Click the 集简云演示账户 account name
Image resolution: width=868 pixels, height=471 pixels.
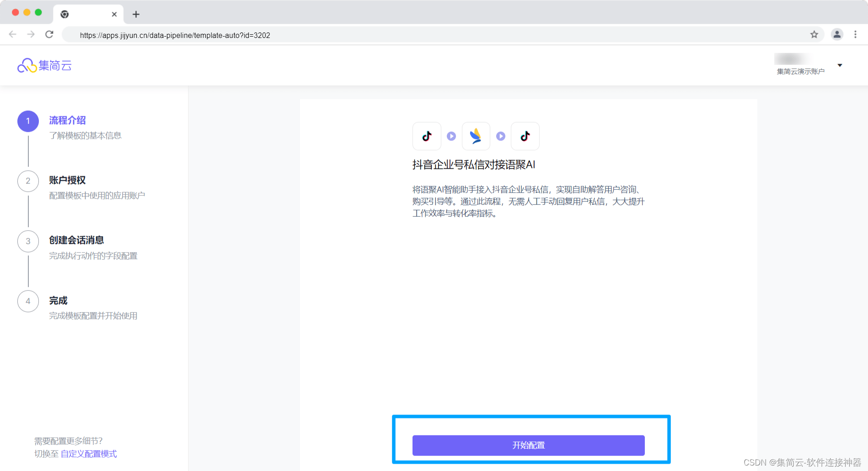[x=800, y=71]
